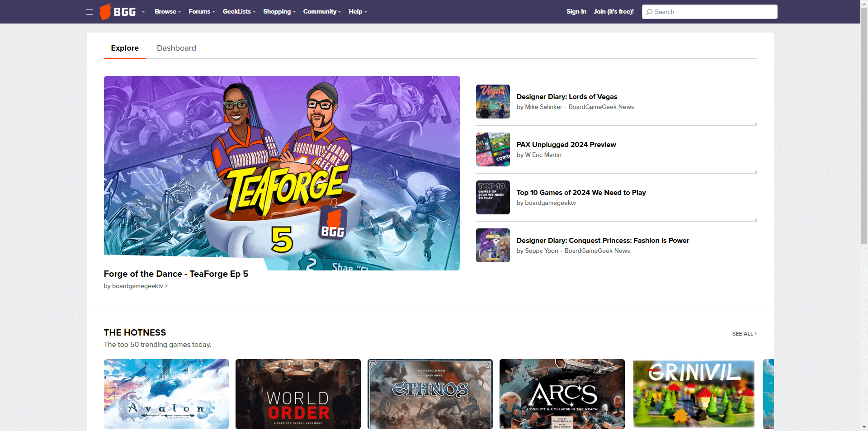This screenshot has height=431, width=868.
Task: Open the Forums dropdown menu
Action: click(202, 12)
